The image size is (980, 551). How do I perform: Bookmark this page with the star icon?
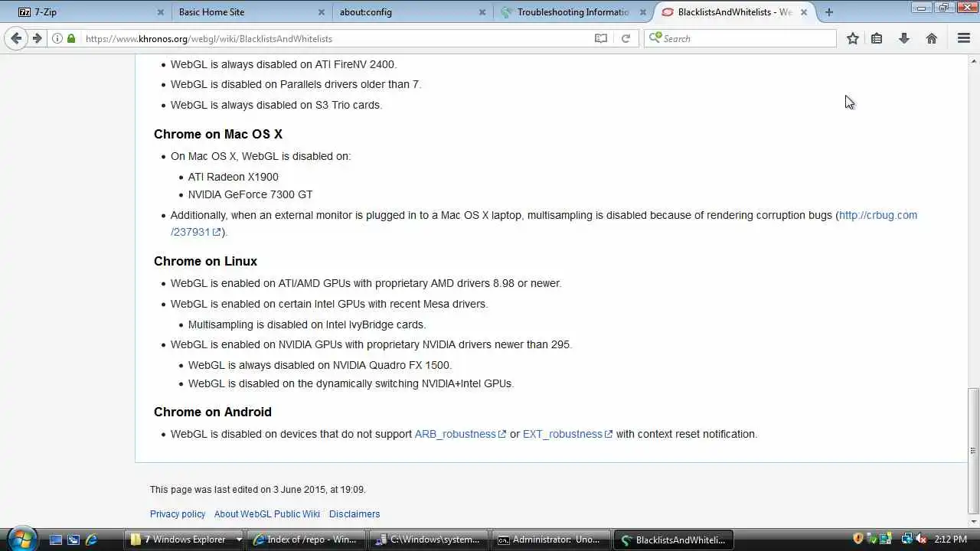click(853, 38)
